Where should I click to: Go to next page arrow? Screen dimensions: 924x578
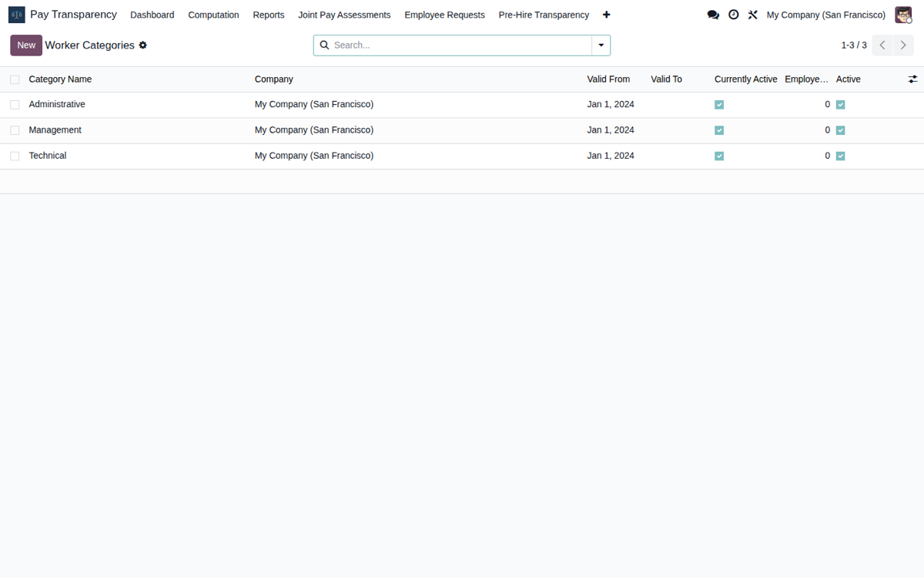click(903, 45)
